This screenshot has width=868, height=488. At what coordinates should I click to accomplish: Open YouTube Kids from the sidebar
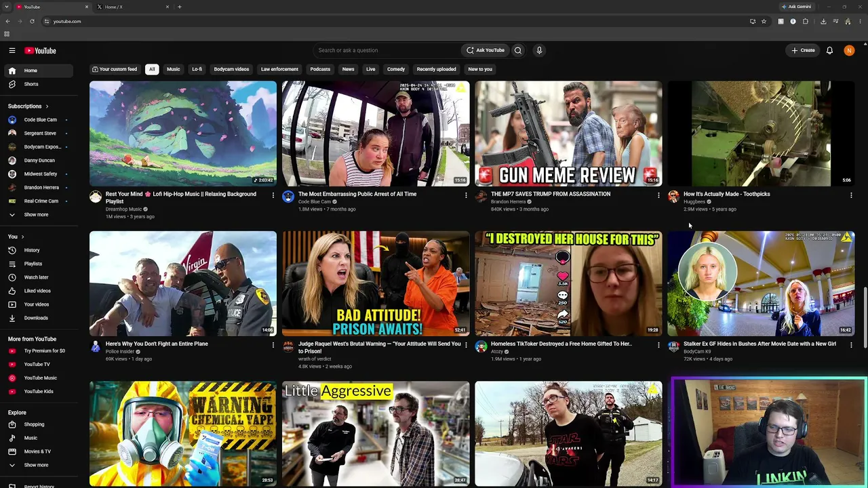38,391
